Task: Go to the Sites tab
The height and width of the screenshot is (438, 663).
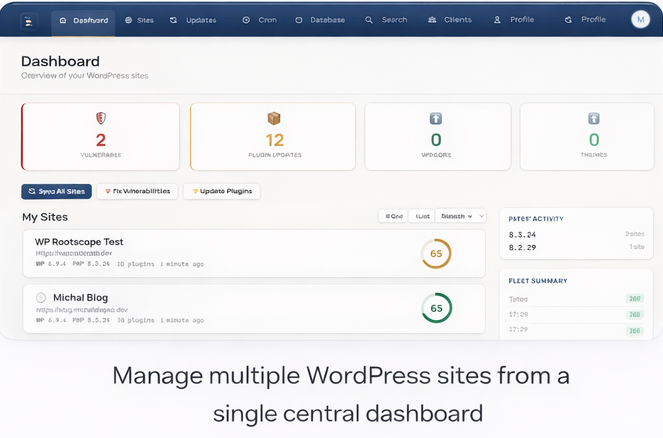Action: point(140,20)
